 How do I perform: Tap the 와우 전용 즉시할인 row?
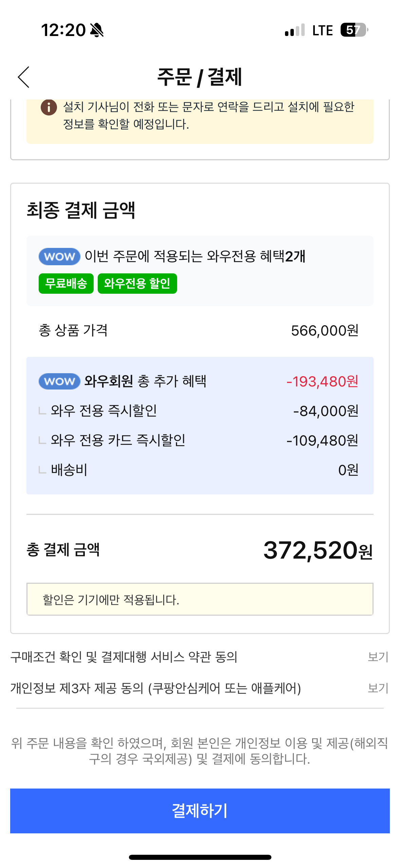point(199,411)
